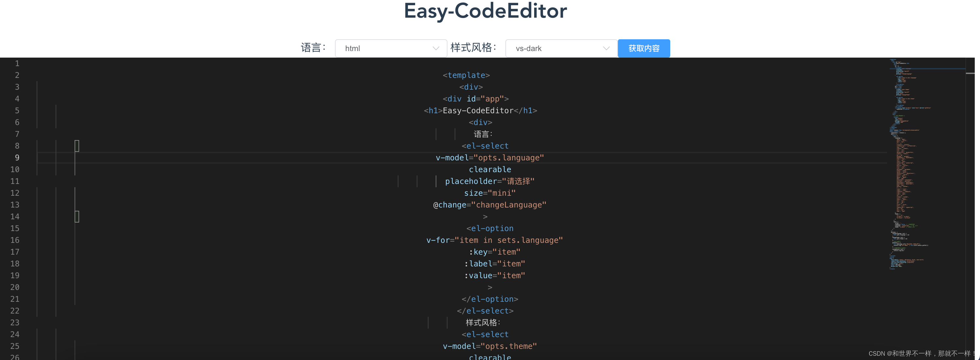Click line number 23 in the gutter
Viewport: 980px width, 360px height.
coord(15,323)
